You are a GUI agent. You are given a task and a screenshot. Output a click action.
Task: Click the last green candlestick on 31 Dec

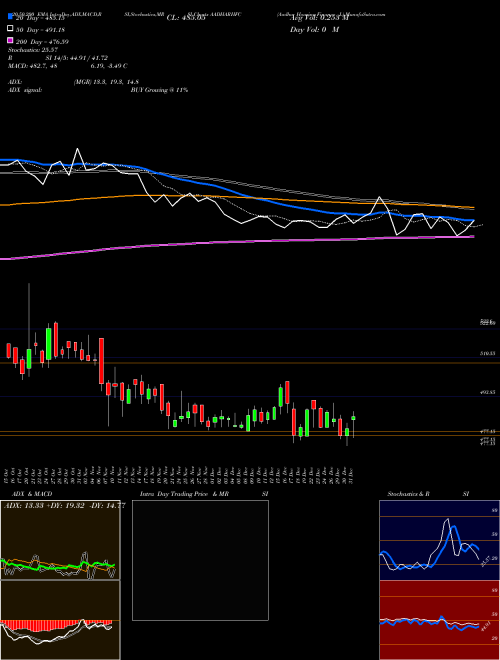(354, 418)
